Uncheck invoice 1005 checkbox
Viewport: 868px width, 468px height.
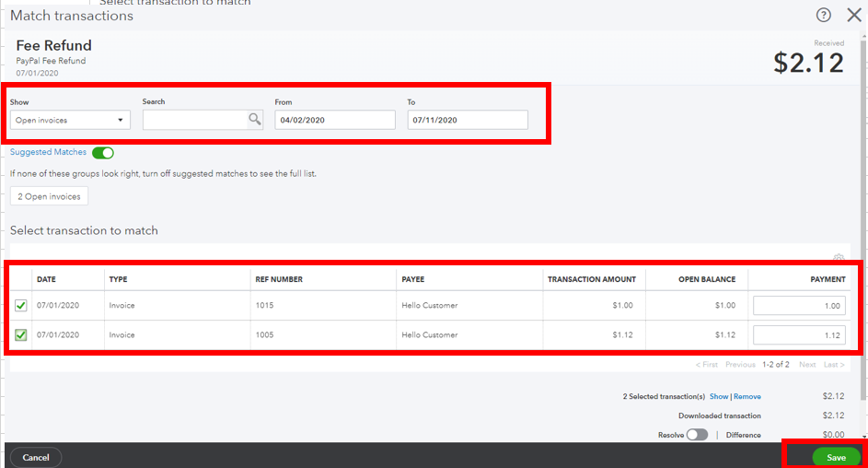pyautogui.click(x=20, y=334)
